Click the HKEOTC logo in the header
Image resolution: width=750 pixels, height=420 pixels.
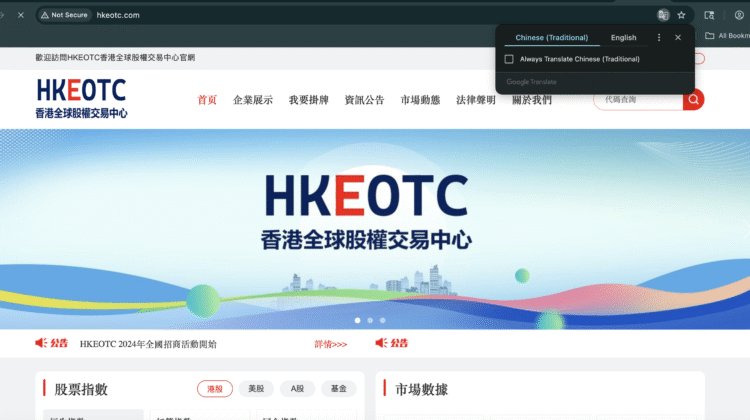tap(82, 99)
